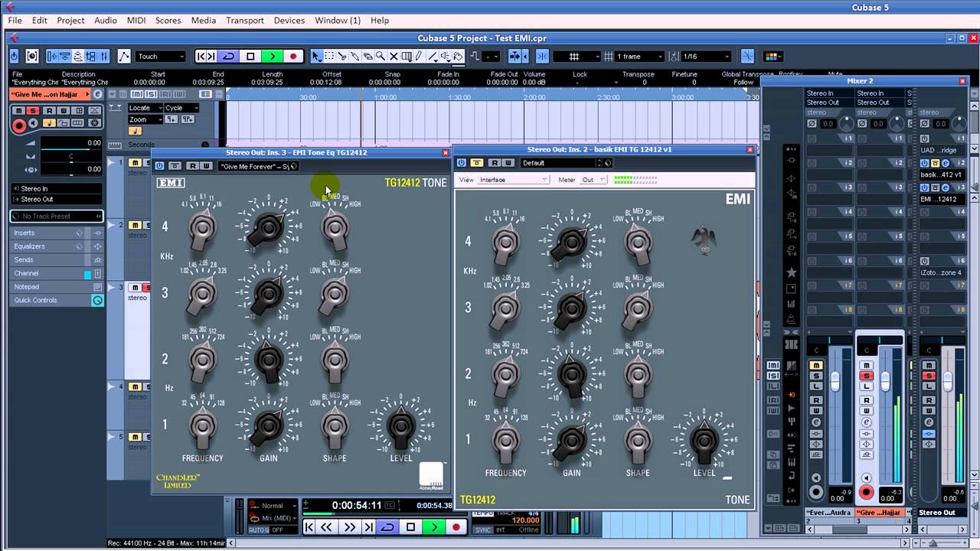The width and height of the screenshot is (980, 551).
Task: Open the Meter Out dropdown
Action: (x=593, y=180)
